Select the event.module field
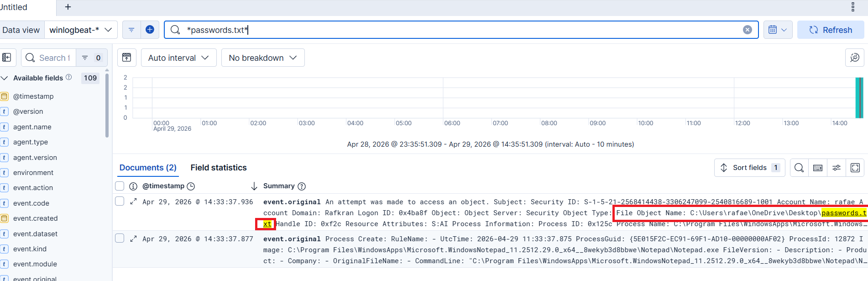Screen dimensions: 868x281 [x=35, y=264]
